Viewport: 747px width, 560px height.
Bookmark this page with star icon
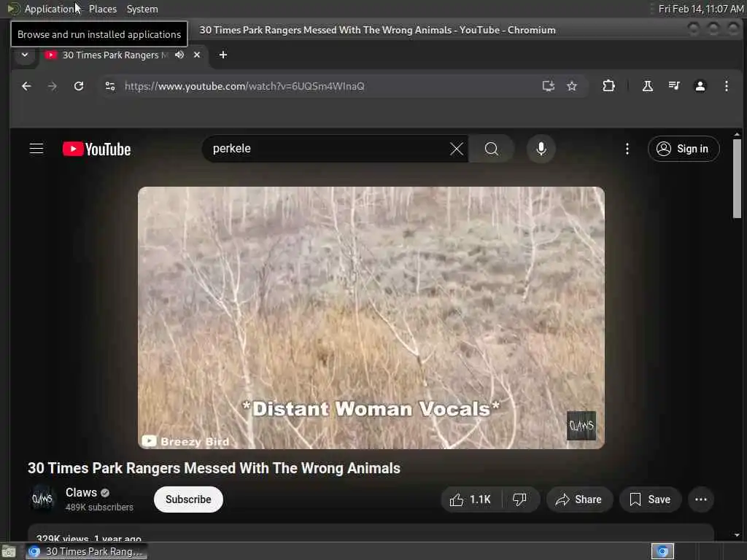(572, 86)
